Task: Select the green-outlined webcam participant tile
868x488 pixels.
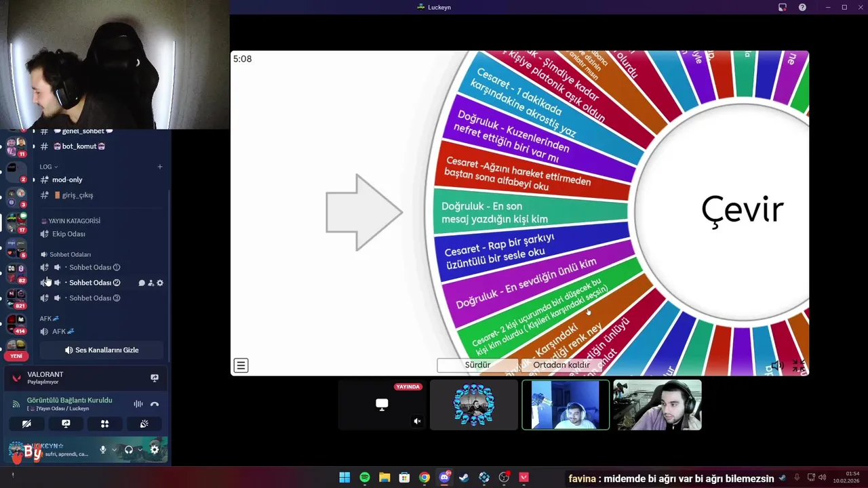Action: 566,405
